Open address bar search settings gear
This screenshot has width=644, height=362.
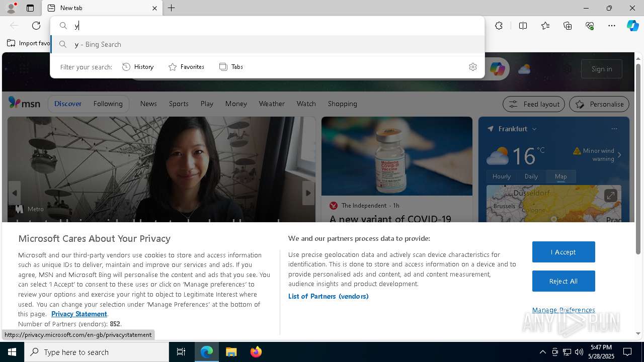point(473,67)
